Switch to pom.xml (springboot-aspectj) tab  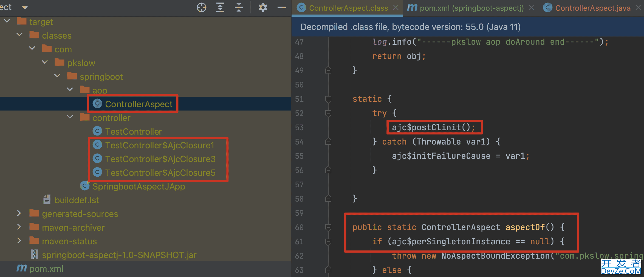472,8
